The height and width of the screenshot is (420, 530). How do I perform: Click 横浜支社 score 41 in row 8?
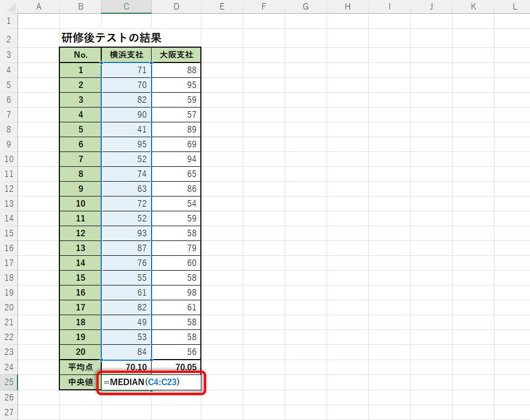[x=126, y=129]
